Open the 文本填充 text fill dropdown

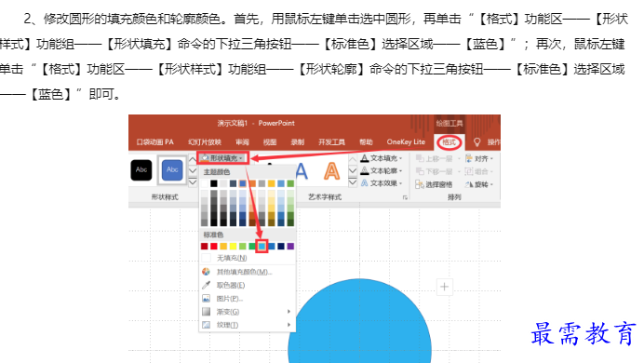pyautogui.click(x=382, y=158)
